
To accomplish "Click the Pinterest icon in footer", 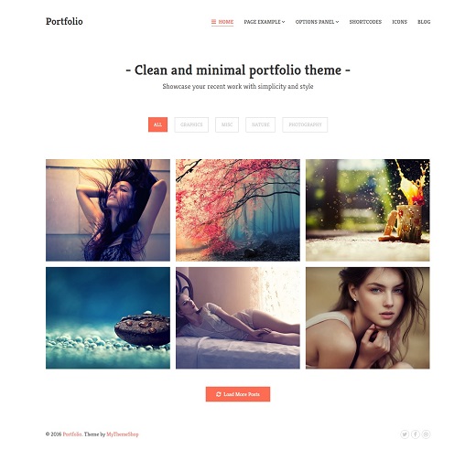I will [426, 434].
